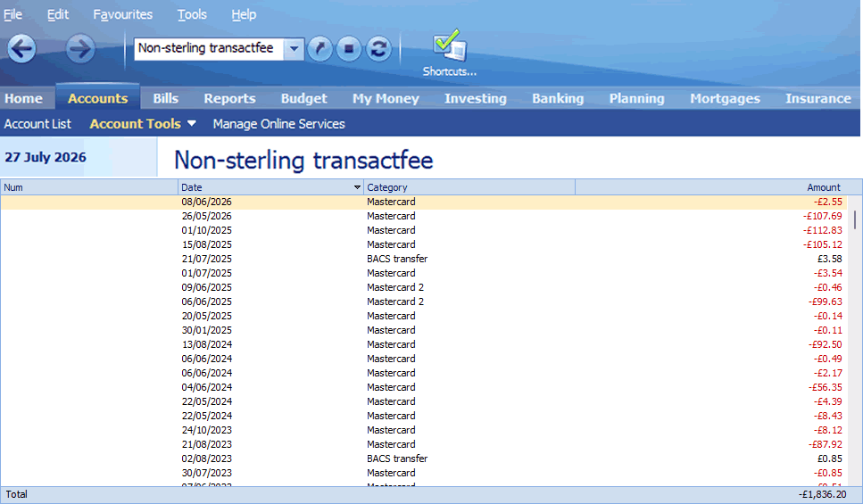Select the 01/10/2025 transaction row
The width and height of the screenshot is (863, 504).
tap(423, 230)
